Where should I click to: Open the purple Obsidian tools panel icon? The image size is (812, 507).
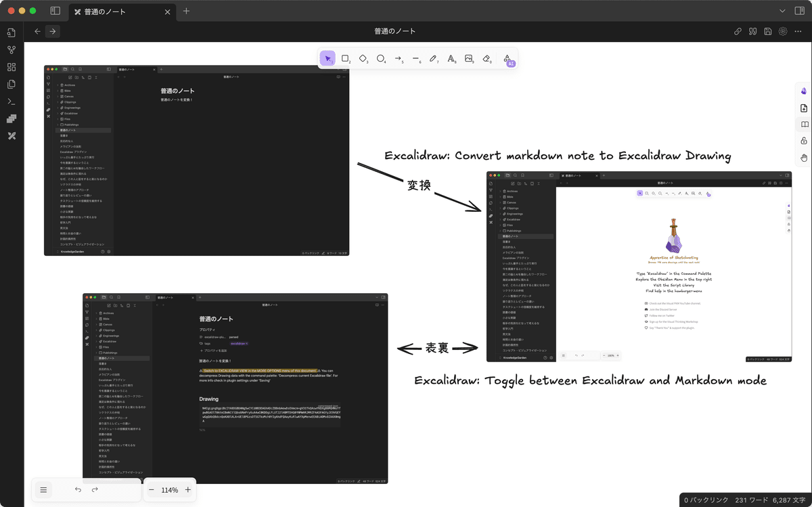pos(804,91)
